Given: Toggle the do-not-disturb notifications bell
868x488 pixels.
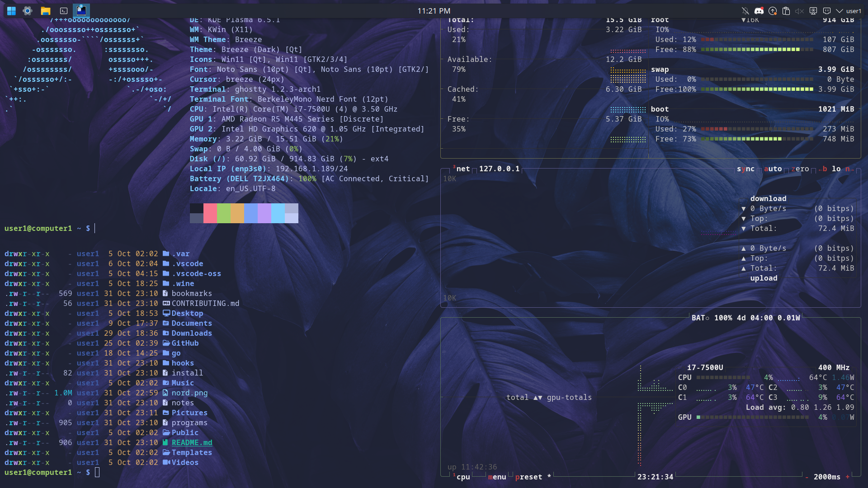Looking at the screenshot, I should [745, 11].
